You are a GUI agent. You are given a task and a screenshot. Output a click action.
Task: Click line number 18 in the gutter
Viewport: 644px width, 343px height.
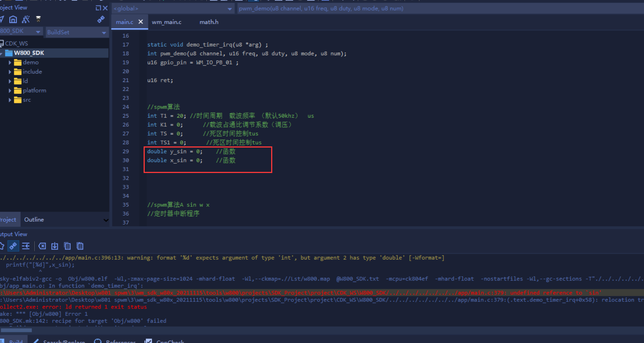coord(126,54)
